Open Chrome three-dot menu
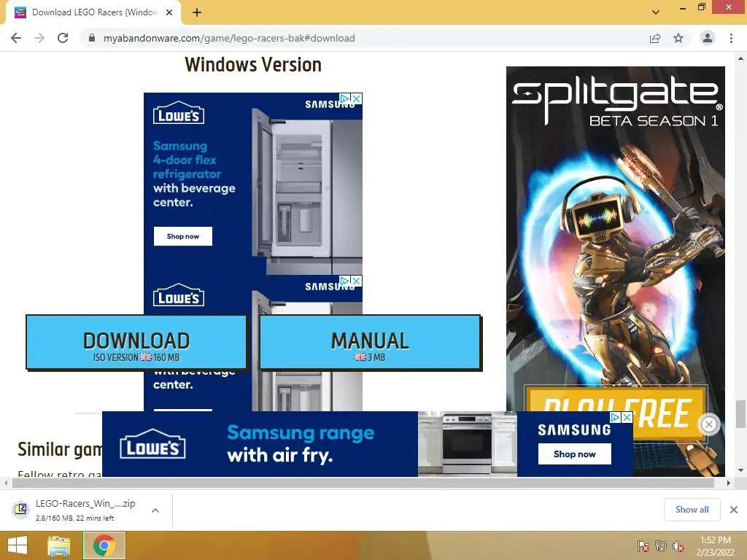 pyautogui.click(x=731, y=38)
